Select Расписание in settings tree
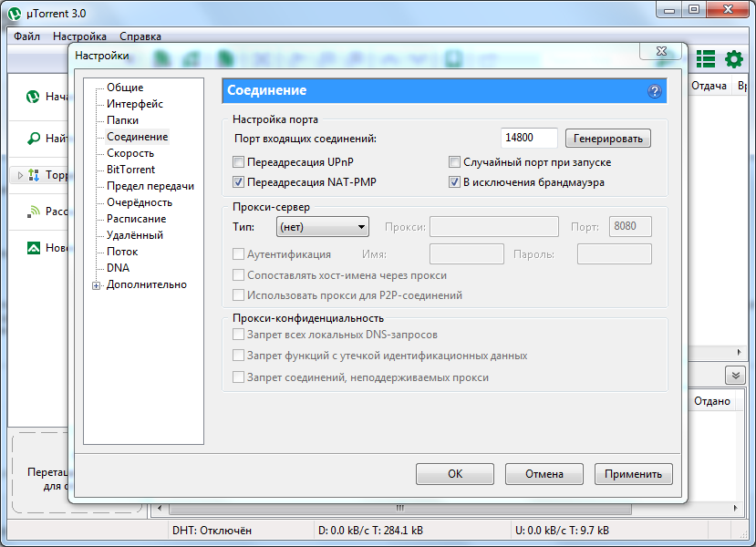This screenshot has width=756, height=547. click(137, 218)
